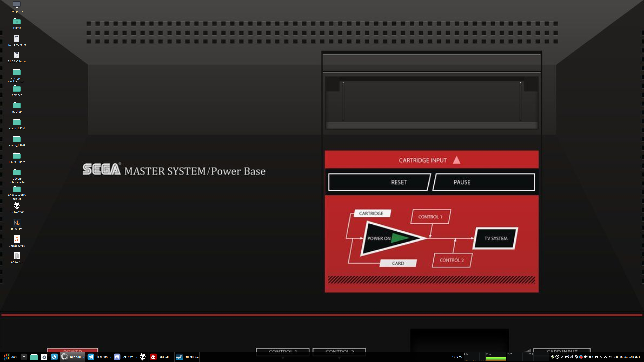
Task: Click the thermometer tray icon
Action: tap(562, 357)
